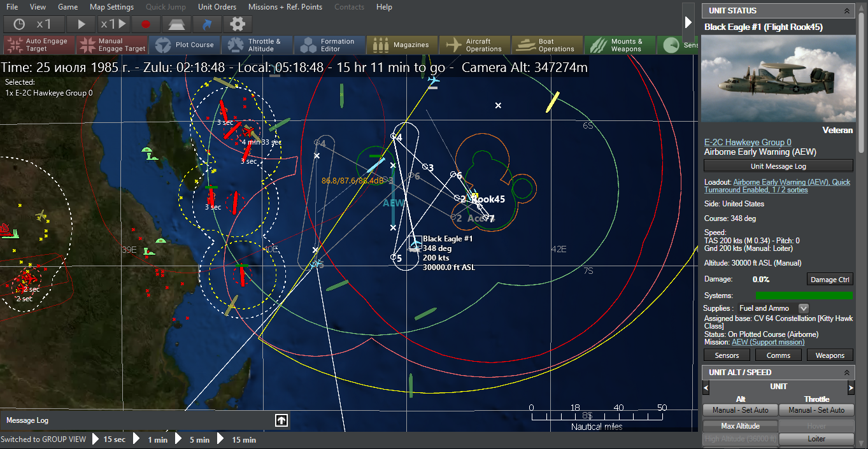Select the light-blue aircraft at top of map
868x449 pixels.
(434, 81)
